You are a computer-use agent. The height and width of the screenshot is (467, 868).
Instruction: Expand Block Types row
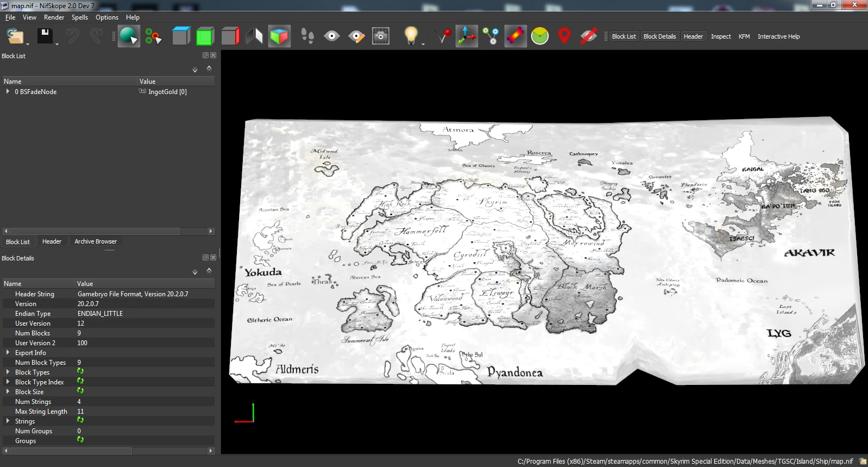(x=8, y=372)
